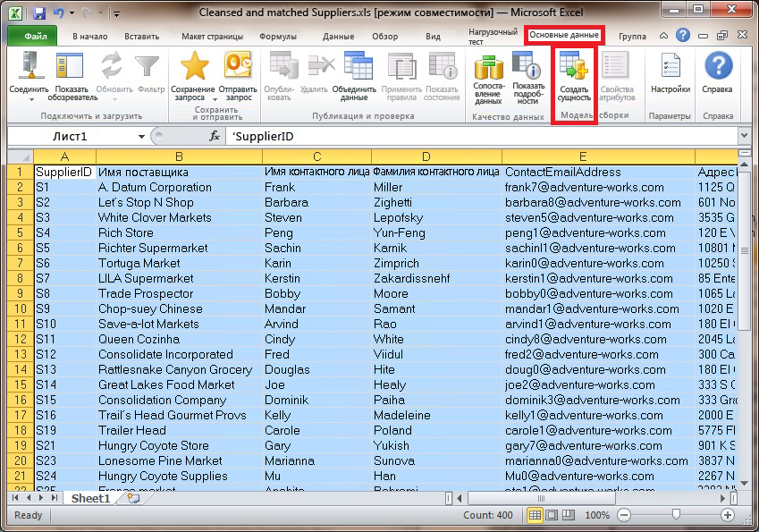Click Свойства атрибутов icon
Image resolution: width=759 pixels, height=532 pixels.
coord(615,65)
